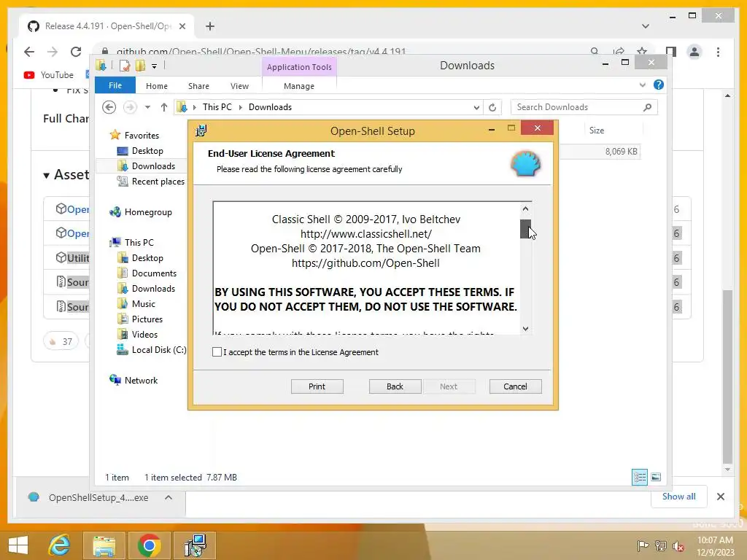Image resolution: width=747 pixels, height=560 pixels.
Task: Open the File tab in Downloads explorer
Action: click(115, 85)
